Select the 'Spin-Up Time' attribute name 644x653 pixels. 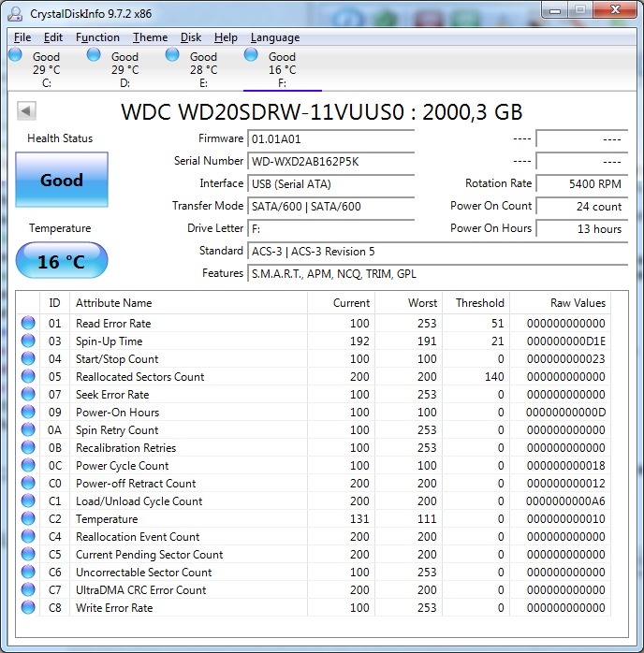tap(110, 341)
